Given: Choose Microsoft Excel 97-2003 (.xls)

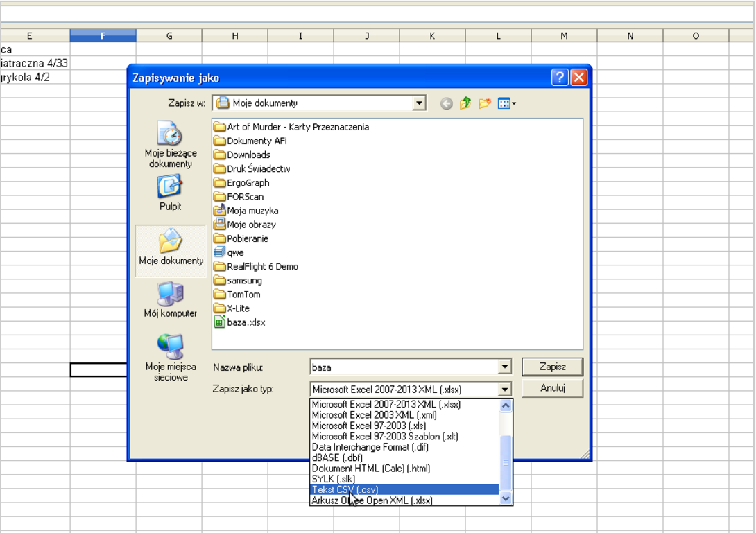Looking at the screenshot, I should 404,426.
